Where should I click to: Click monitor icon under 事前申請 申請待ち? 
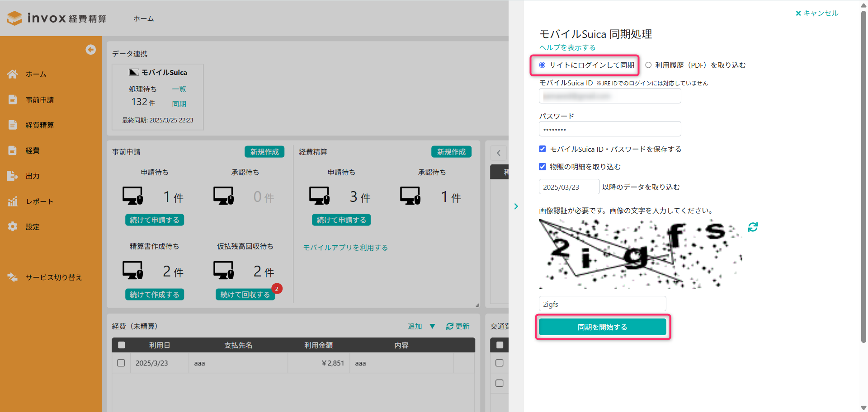[133, 196]
